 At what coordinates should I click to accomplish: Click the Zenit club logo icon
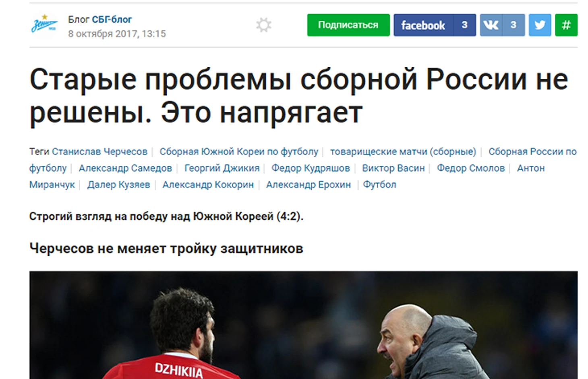[44, 24]
